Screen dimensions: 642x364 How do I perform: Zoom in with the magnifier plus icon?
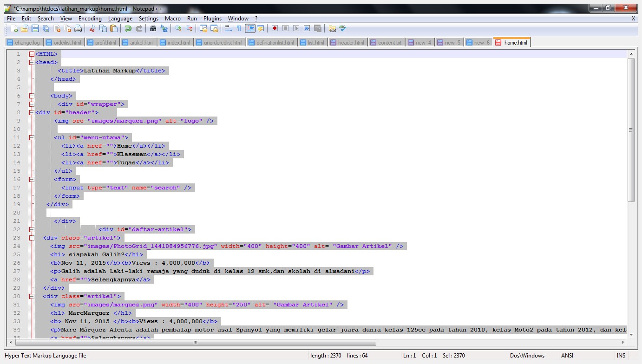pos(178,28)
